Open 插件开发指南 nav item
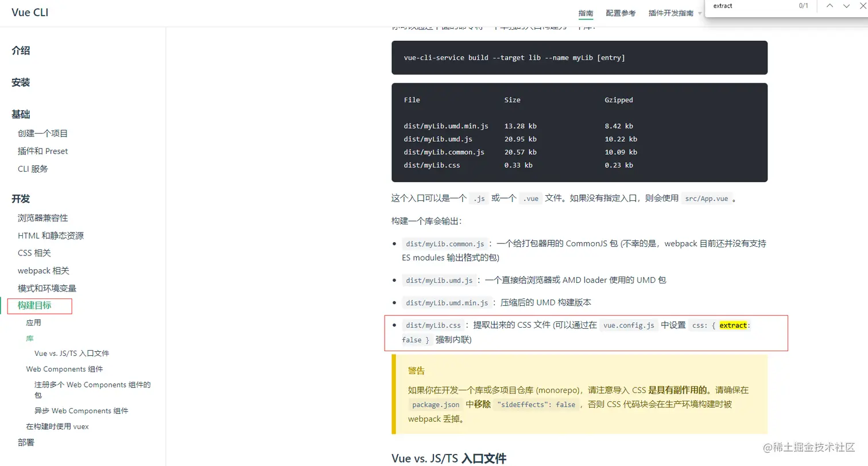Viewport: 868px width, 466px height. click(x=671, y=13)
